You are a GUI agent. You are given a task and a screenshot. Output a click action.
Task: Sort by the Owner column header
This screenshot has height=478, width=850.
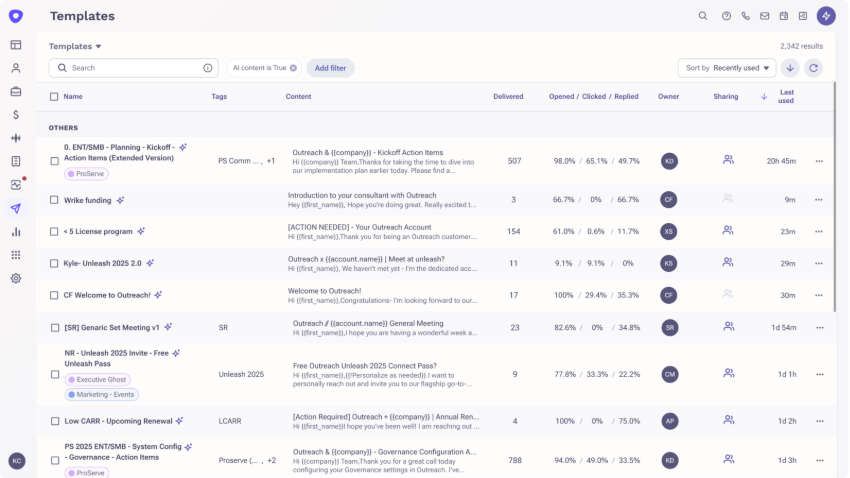click(668, 96)
